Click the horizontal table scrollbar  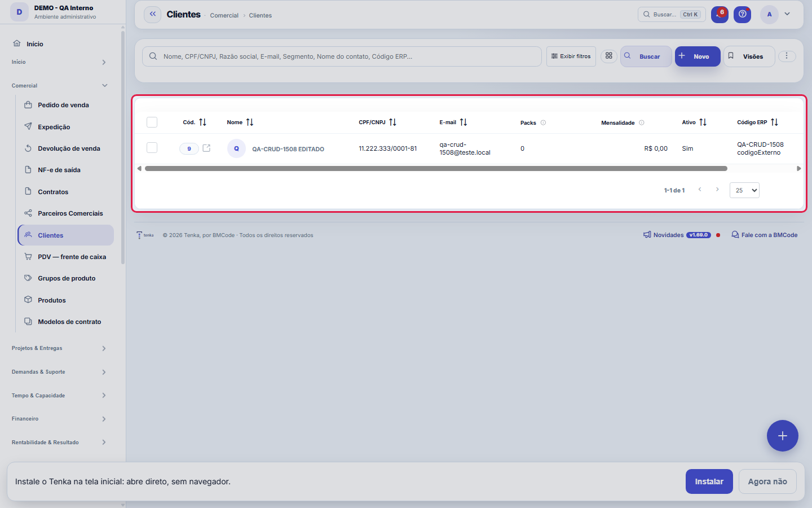436,168
